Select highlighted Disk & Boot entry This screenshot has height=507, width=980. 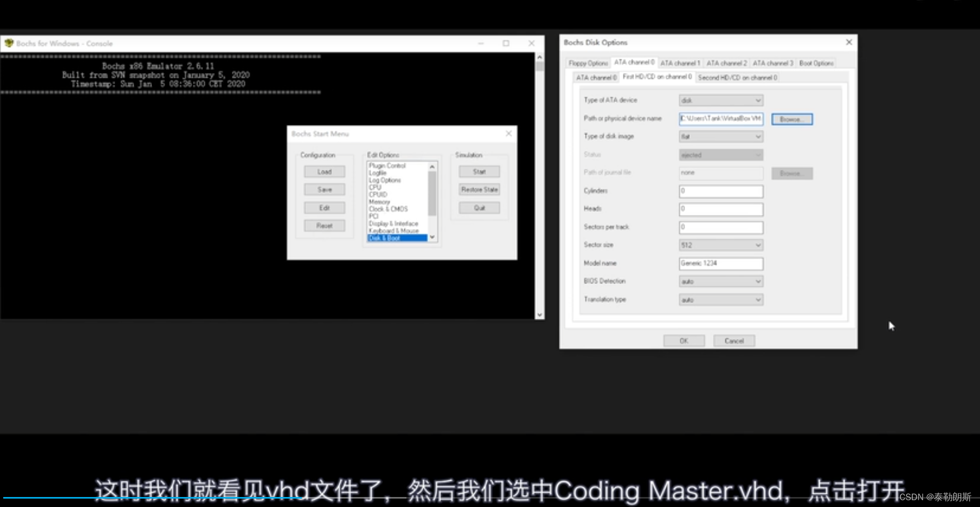(397, 238)
